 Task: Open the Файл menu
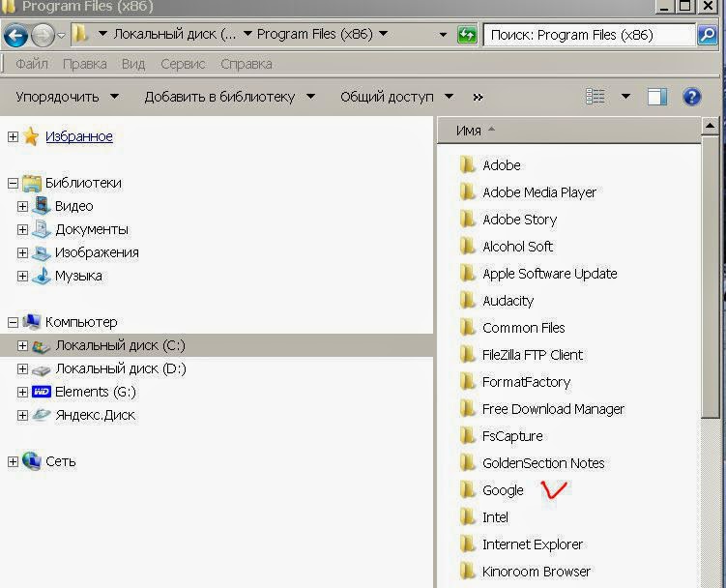click(32, 64)
